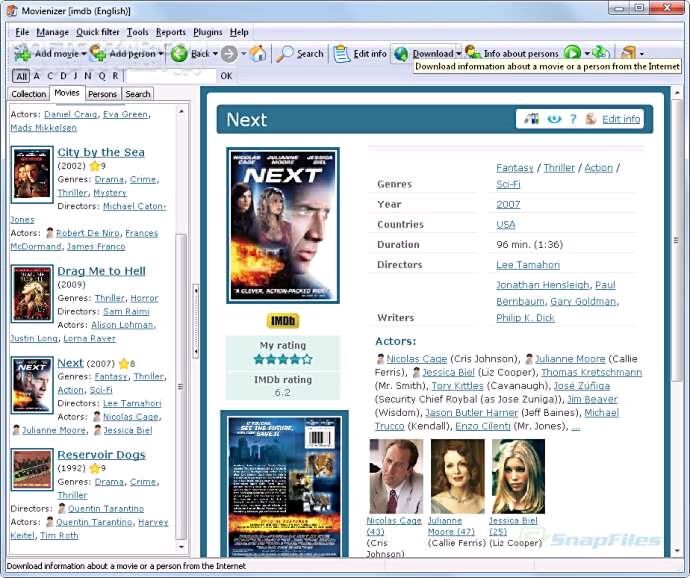Screen dimensions: 690x578
Task: Open dropdown next to green play icon
Action: pos(587,54)
